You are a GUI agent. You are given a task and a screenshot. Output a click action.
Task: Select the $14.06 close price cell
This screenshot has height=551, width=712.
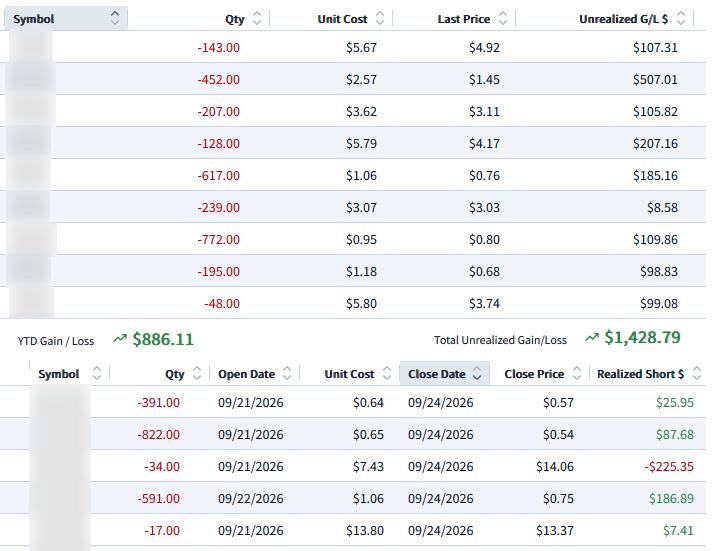point(555,467)
